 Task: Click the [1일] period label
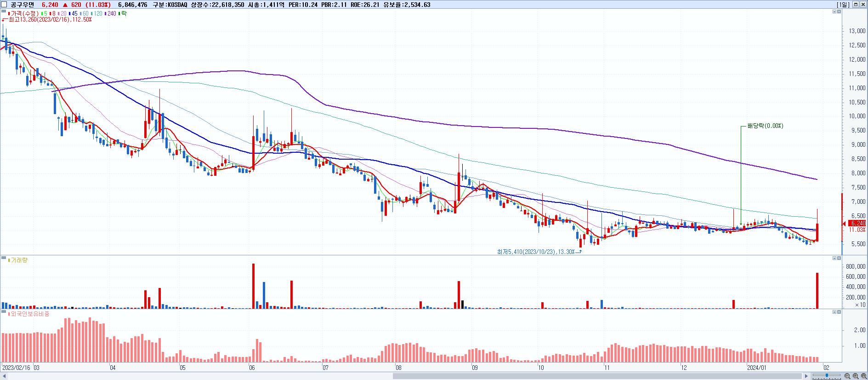tap(843, 5)
